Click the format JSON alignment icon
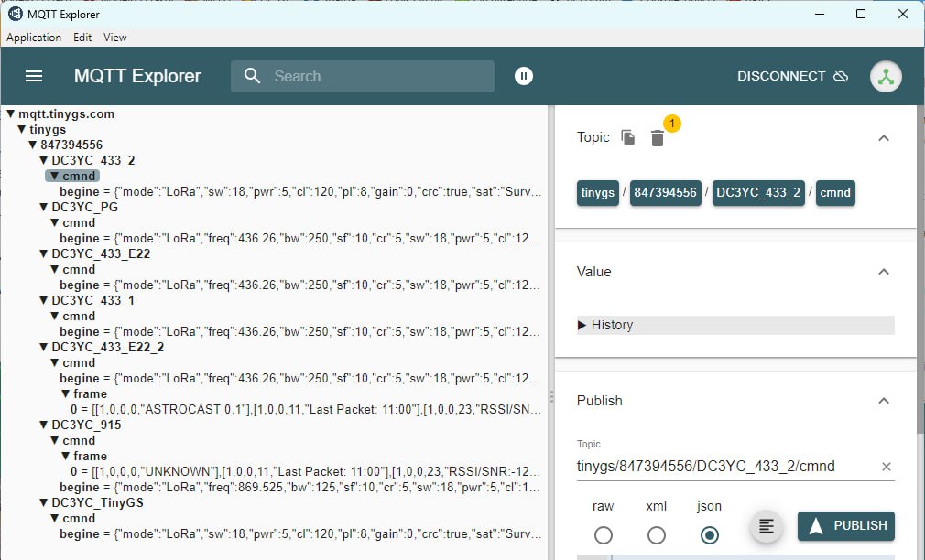Screen dimensions: 925x560 pyautogui.click(x=766, y=526)
